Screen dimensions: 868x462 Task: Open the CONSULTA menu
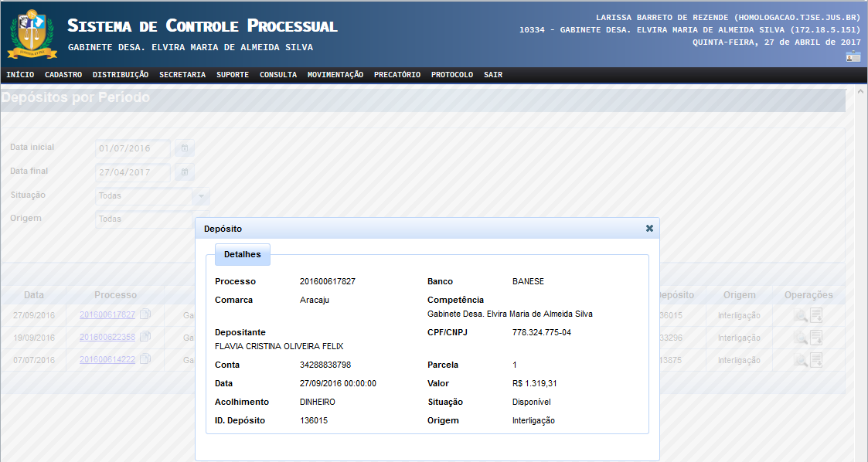tap(277, 75)
